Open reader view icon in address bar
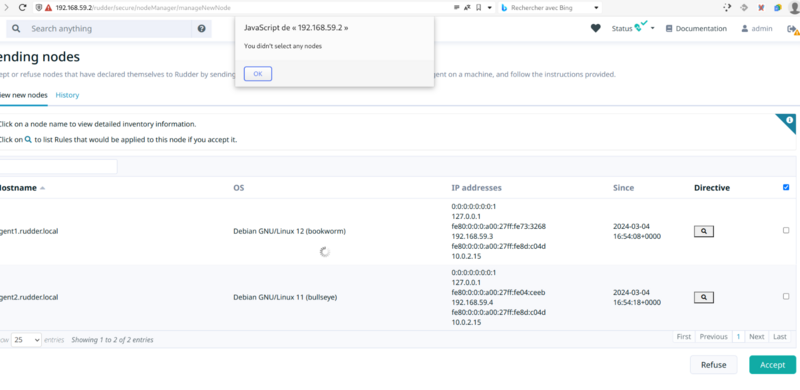 point(456,8)
